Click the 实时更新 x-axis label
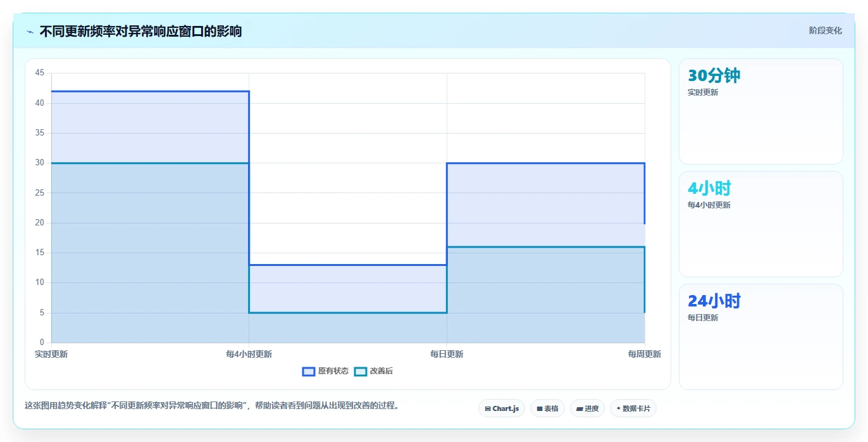 click(x=51, y=354)
